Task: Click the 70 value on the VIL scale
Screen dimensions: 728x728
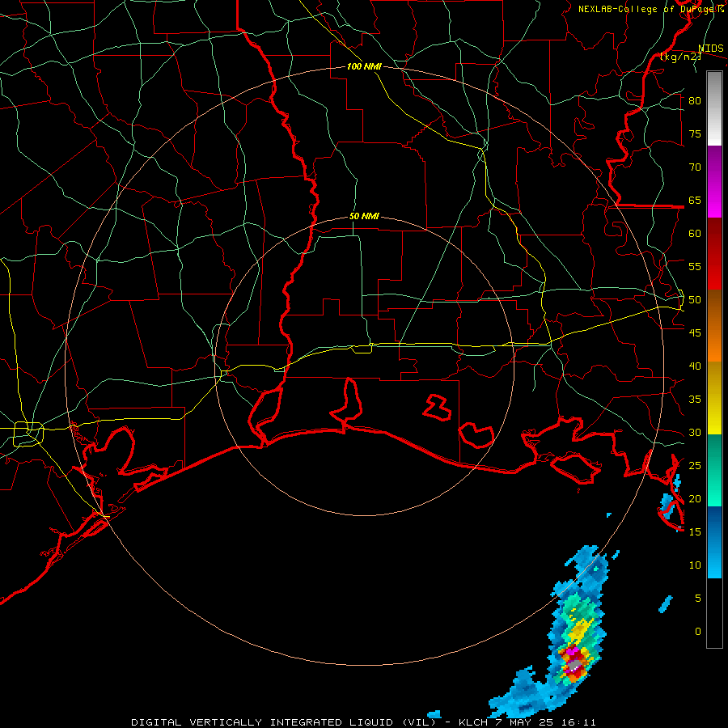Action: [695, 167]
